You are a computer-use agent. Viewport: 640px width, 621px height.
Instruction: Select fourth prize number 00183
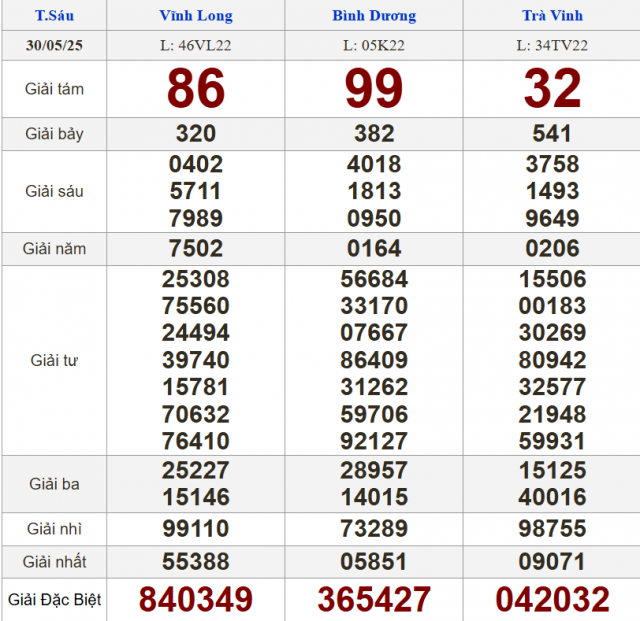coord(552,306)
